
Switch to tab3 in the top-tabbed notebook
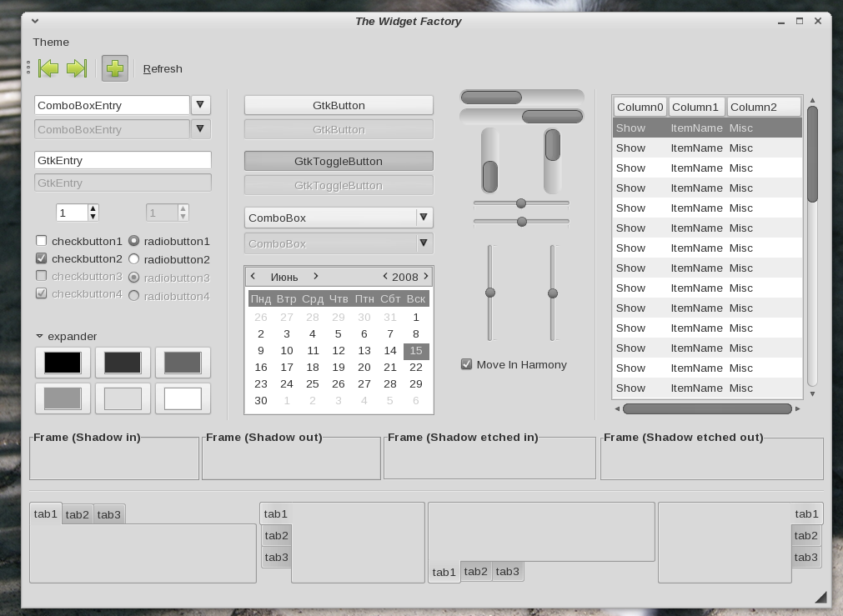pos(109,514)
